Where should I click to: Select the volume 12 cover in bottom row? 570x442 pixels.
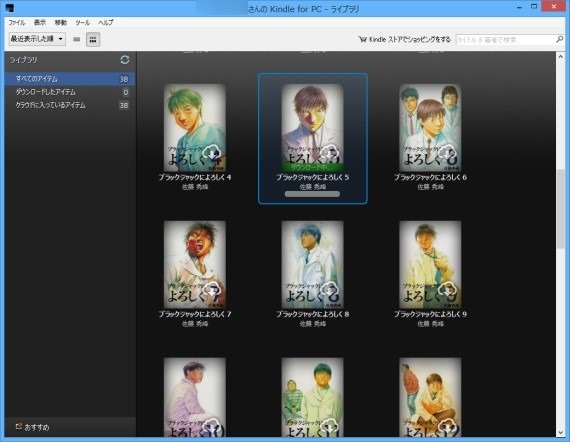coord(430,397)
